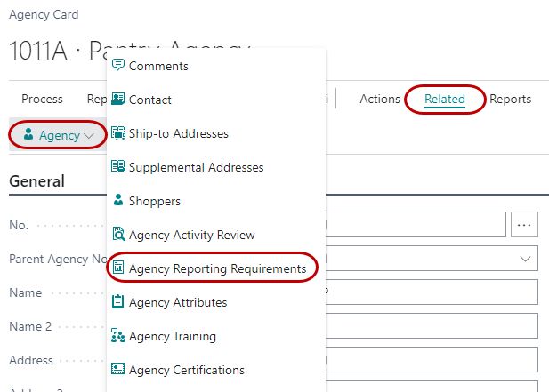Click the Ship-to Addresses icon

[x=117, y=133]
